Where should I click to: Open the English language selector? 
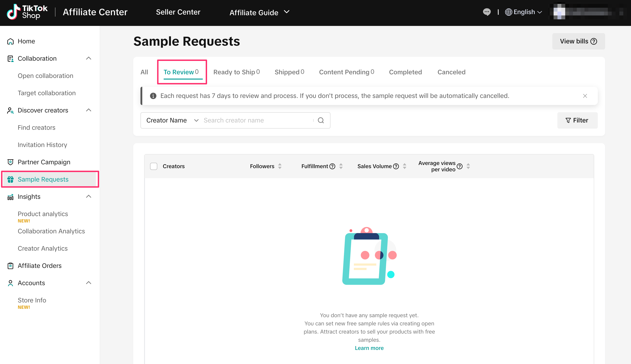(523, 12)
